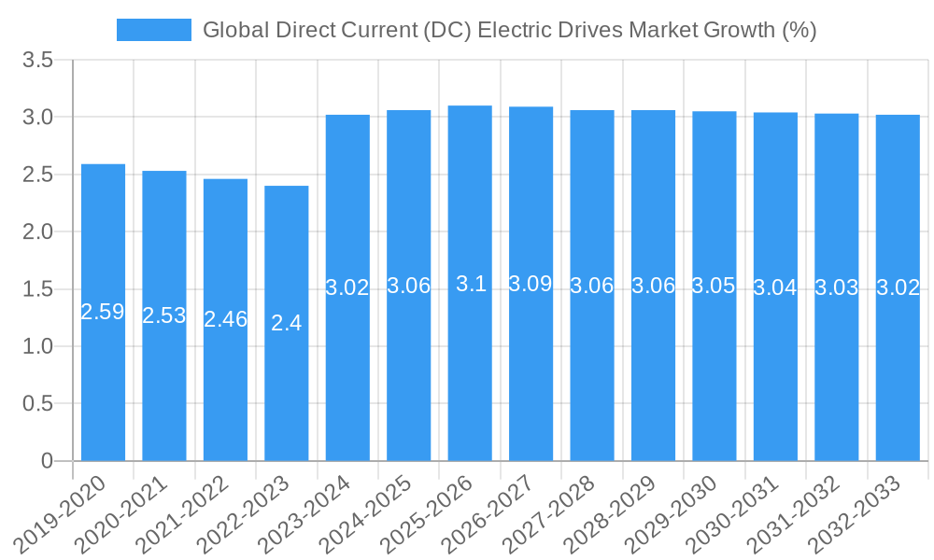Image resolution: width=934 pixels, height=560 pixels.
Task: Select the 2032-2033 bar
Action: pos(898,288)
